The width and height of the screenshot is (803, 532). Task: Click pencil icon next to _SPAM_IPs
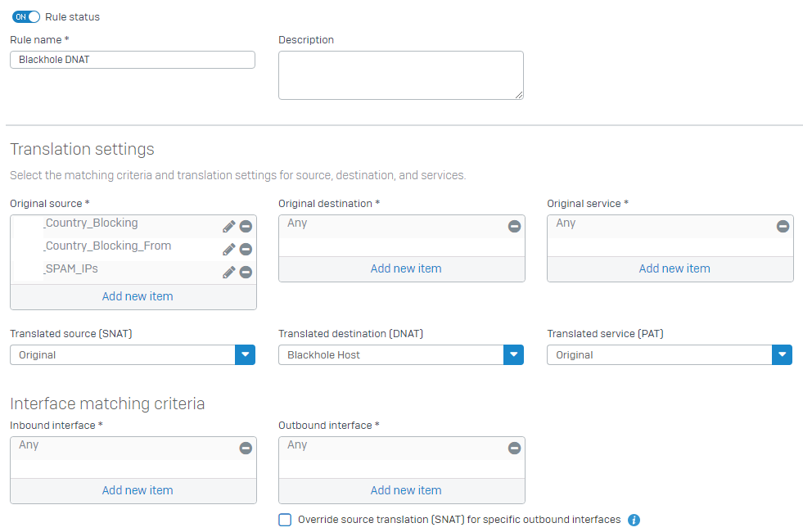pyautogui.click(x=229, y=273)
